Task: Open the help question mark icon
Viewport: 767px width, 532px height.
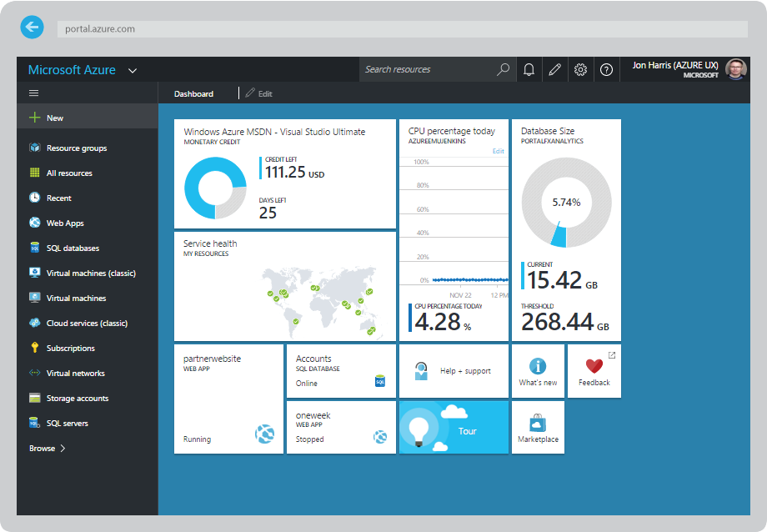Action: click(x=606, y=69)
